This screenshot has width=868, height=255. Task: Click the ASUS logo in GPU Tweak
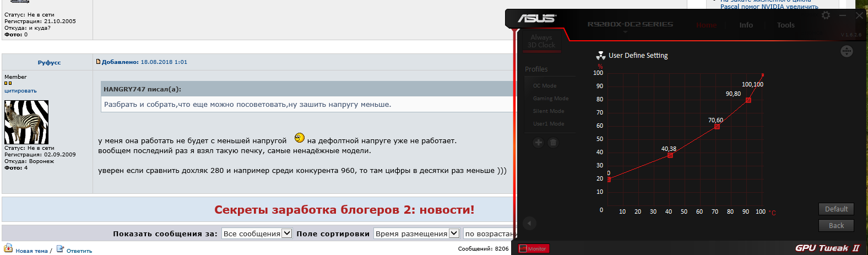click(x=537, y=18)
